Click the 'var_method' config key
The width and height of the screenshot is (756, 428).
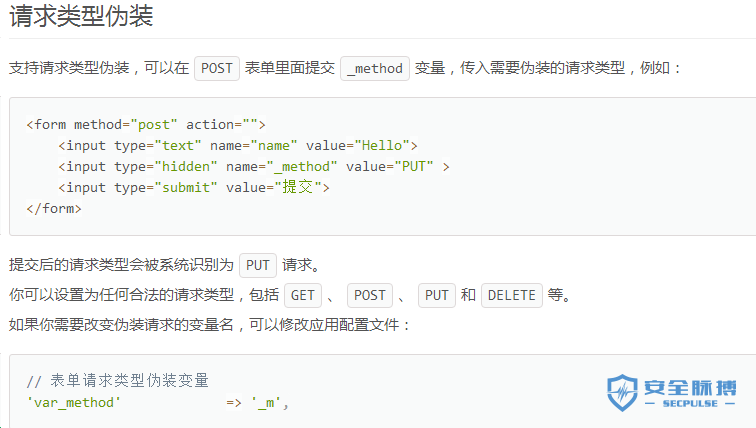click(x=74, y=402)
